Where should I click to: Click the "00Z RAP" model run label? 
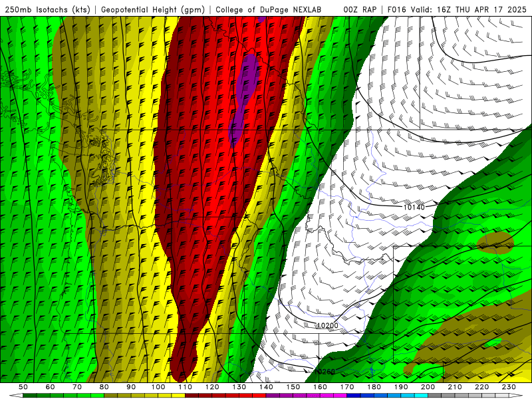point(360,10)
